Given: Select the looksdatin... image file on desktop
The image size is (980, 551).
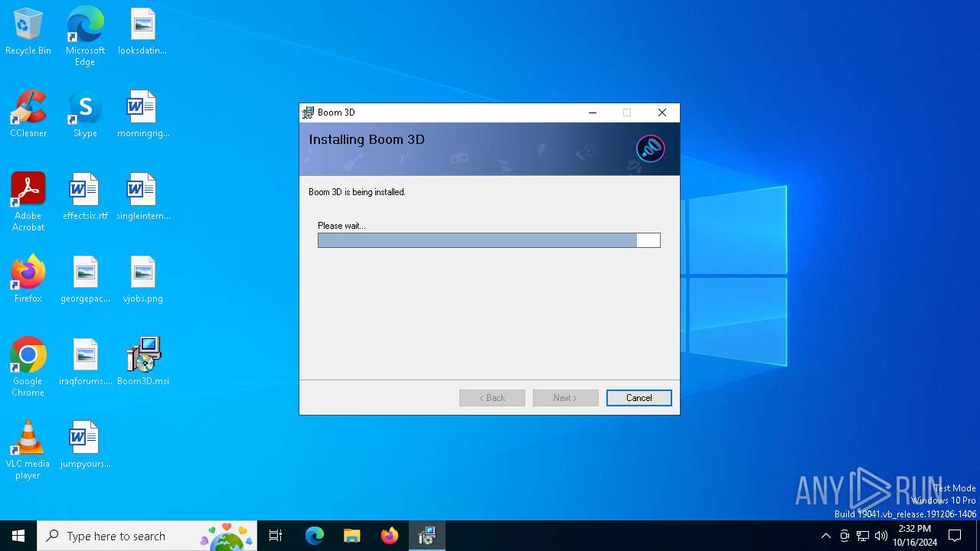Looking at the screenshot, I should click(x=142, y=32).
